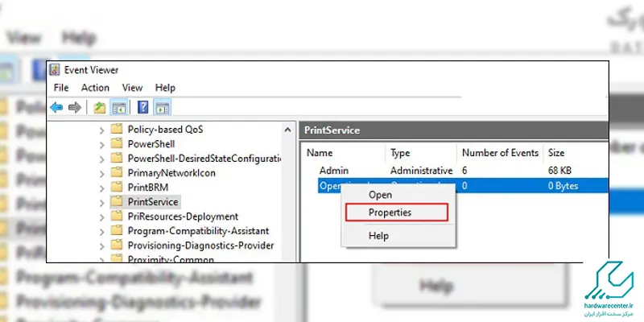Select the Proximity-Common tree label
Screen dimensions: 644x322
click(171, 259)
